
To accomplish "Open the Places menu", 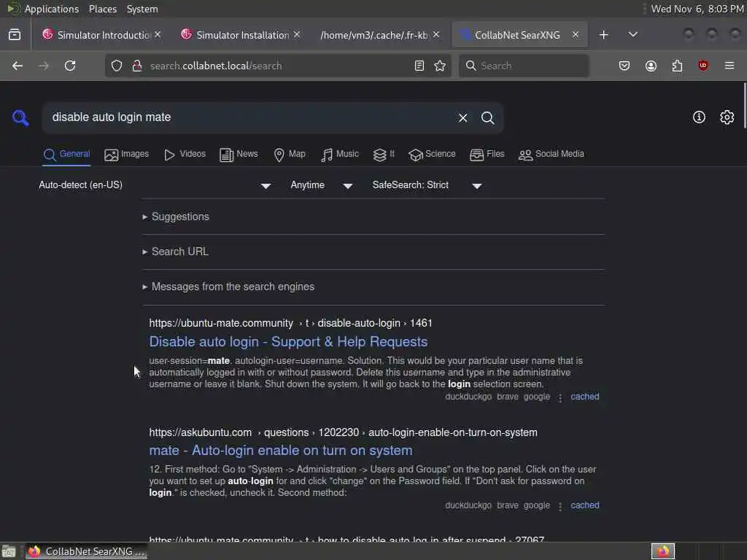I will coord(102,9).
